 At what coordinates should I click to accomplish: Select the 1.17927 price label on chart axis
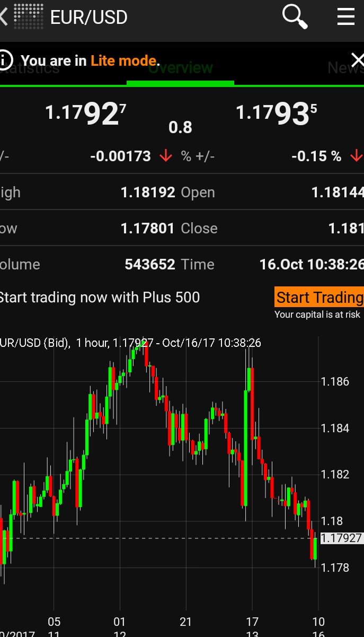pyautogui.click(x=342, y=538)
